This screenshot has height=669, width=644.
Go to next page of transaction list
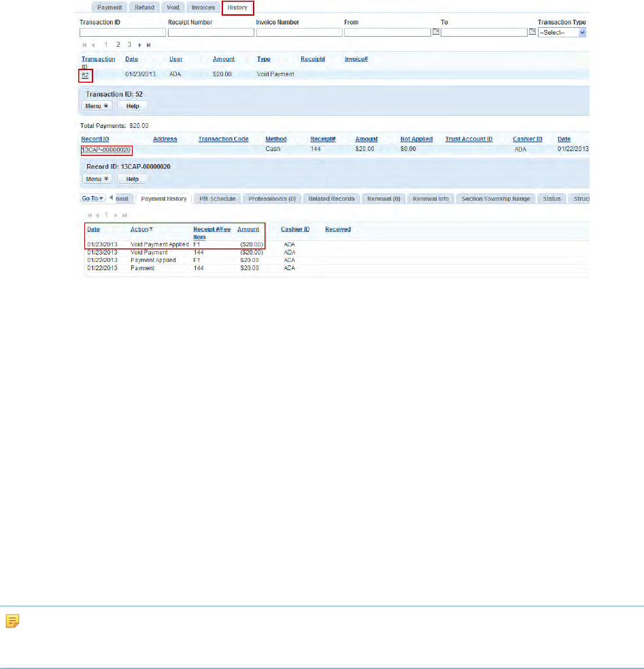tap(139, 45)
